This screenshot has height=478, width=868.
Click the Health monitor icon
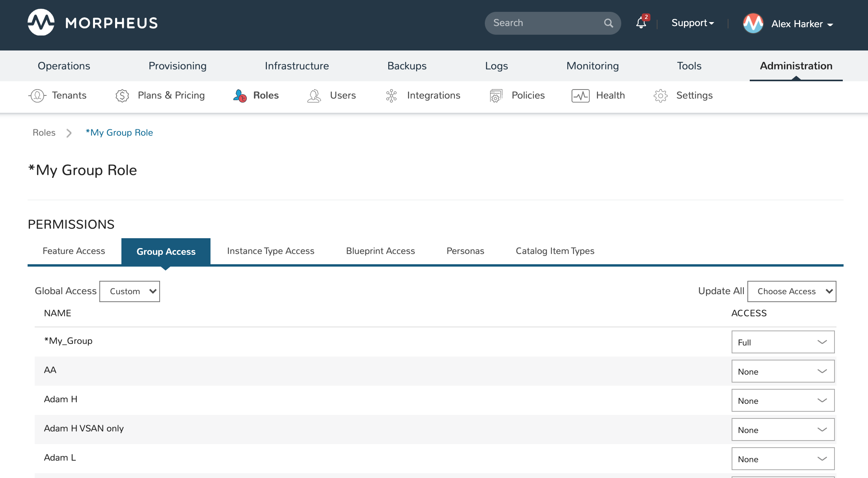[x=580, y=95]
